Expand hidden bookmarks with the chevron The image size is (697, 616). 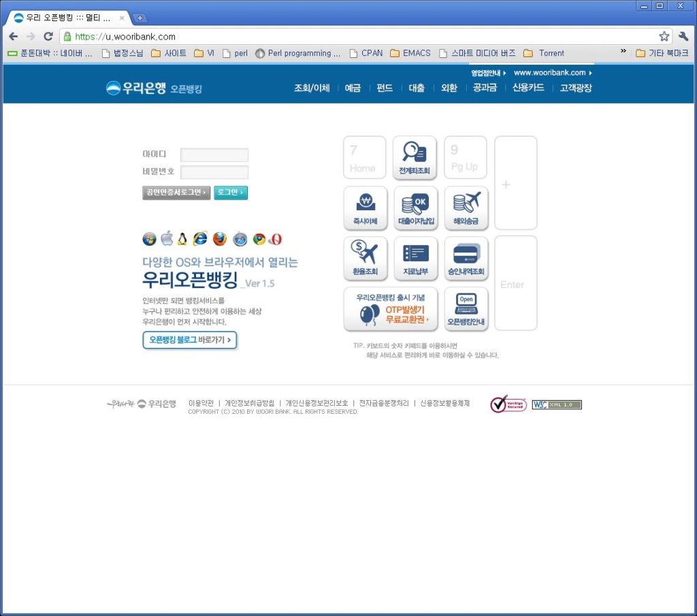(623, 51)
